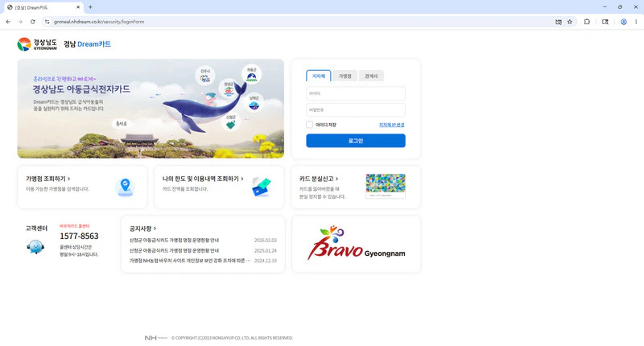Click the 아이디 input field

point(356,93)
